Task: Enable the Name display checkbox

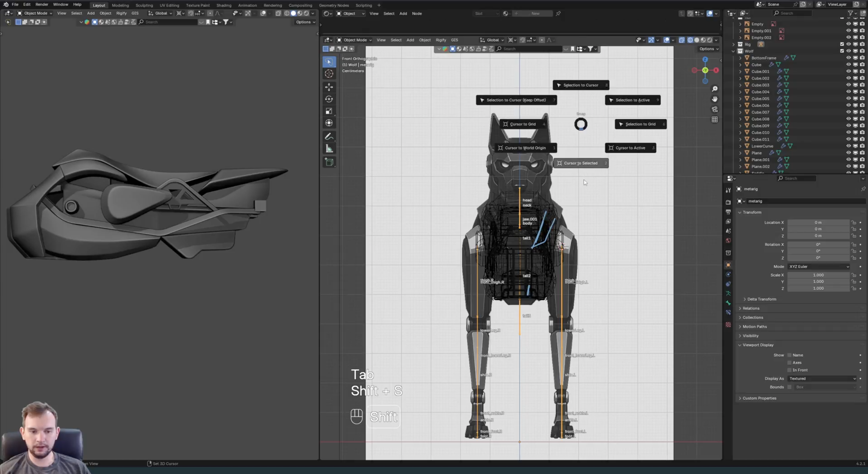Action: coord(789,355)
